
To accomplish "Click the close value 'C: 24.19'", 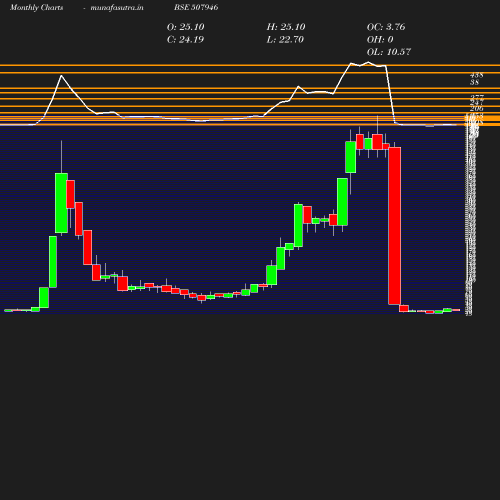I will click(185, 40).
